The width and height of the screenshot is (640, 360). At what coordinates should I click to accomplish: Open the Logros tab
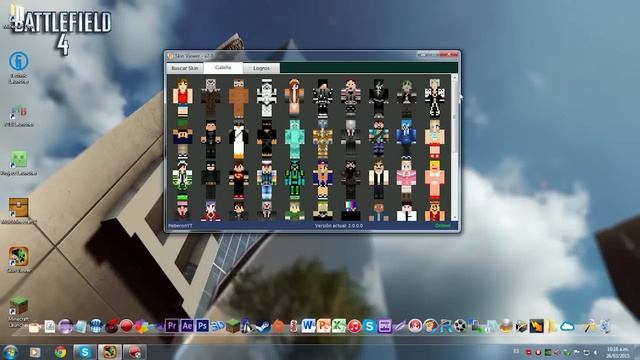[x=261, y=68]
